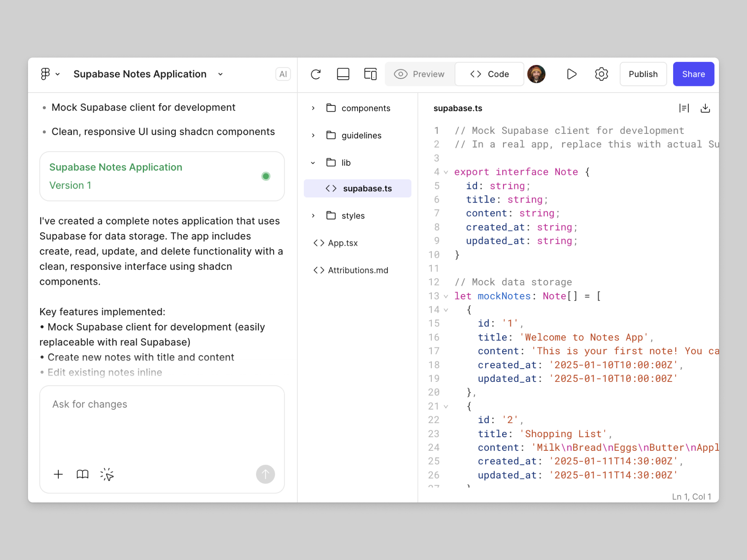Click line number 12 in gutter

pyautogui.click(x=433, y=282)
